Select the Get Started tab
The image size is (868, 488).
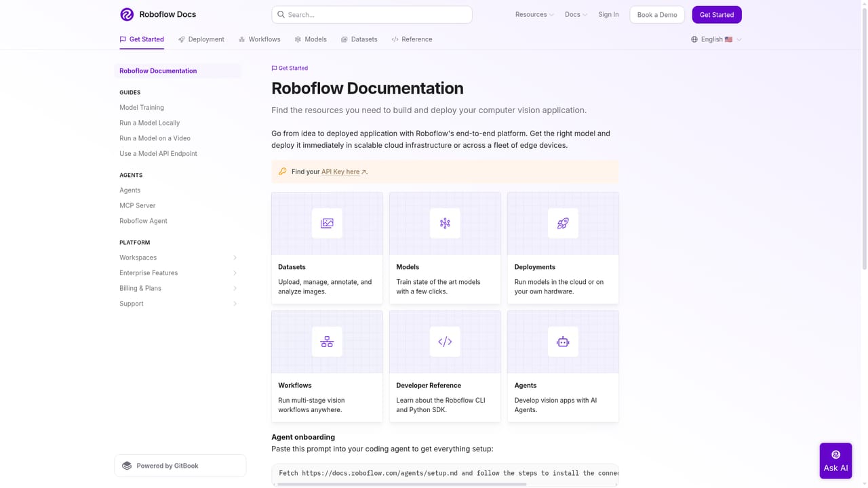(x=142, y=39)
